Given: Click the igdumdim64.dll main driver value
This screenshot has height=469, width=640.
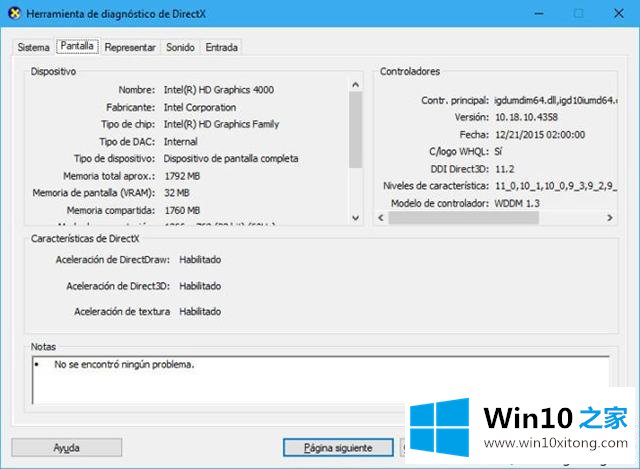Looking at the screenshot, I should (556, 100).
